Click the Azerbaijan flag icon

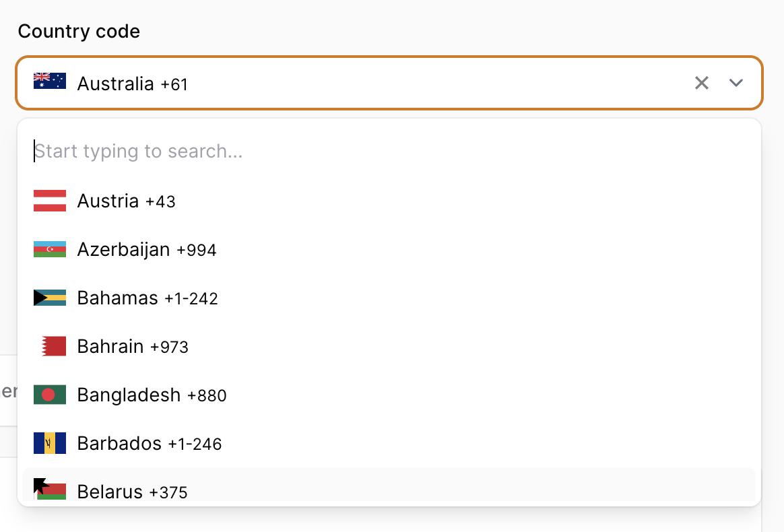tap(49, 249)
